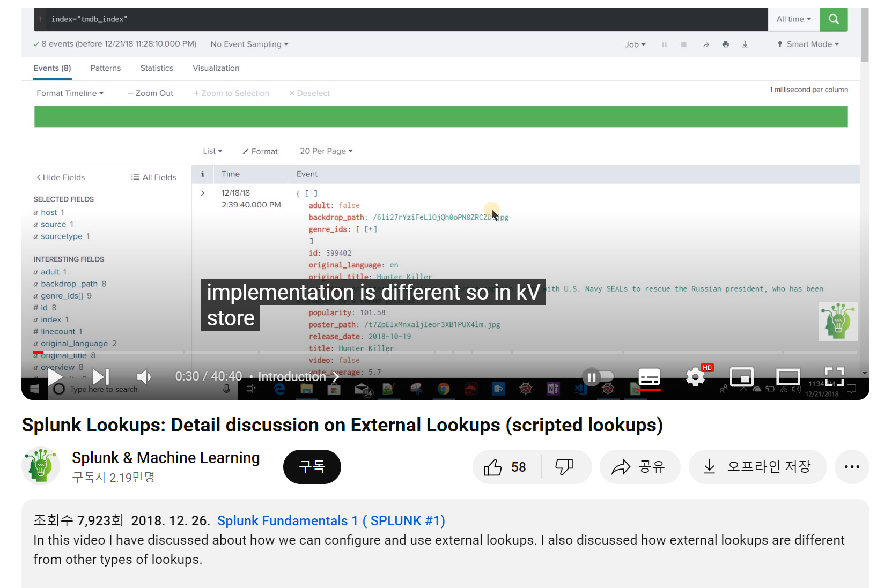The width and height of the screenshot is (877, 588).
Task: Click Zoom Out on the timeline
Action: 150,93
